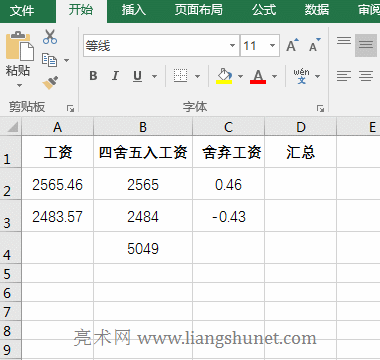Switch to the 插入 tab
380x360 pixels.
[133, 10]
